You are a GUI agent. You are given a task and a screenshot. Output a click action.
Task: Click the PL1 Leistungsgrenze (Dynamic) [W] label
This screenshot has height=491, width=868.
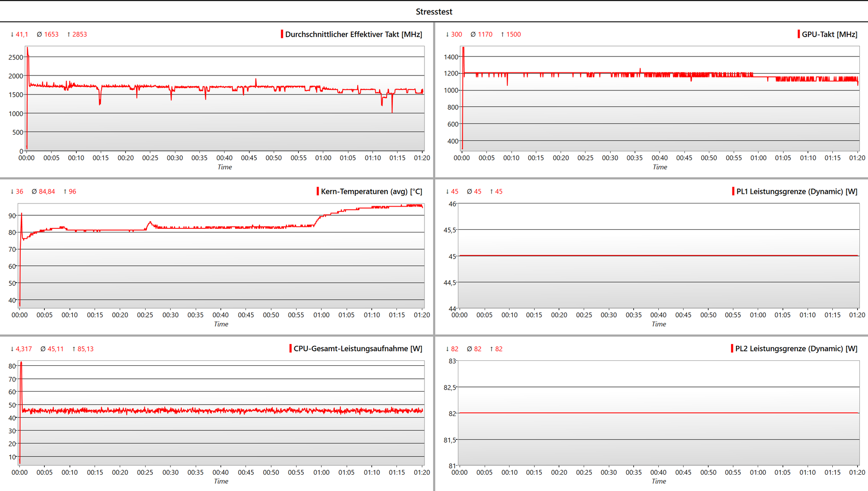click(x=797, y=191)
